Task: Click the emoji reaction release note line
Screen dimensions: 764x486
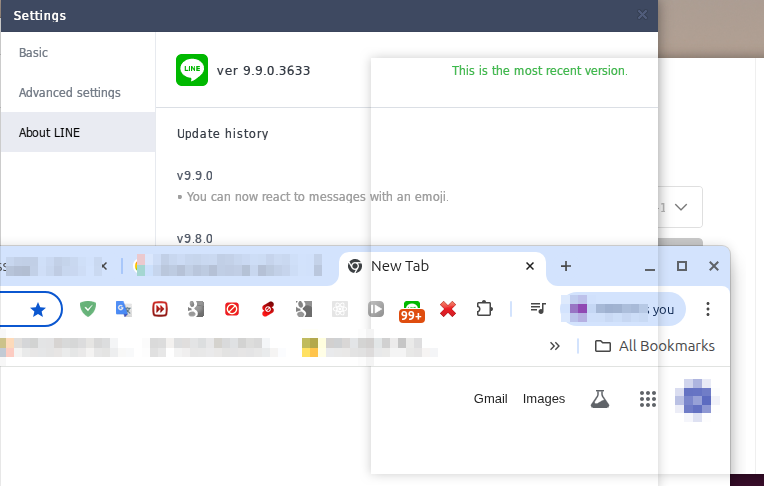Action: click(x=313, y=197)
